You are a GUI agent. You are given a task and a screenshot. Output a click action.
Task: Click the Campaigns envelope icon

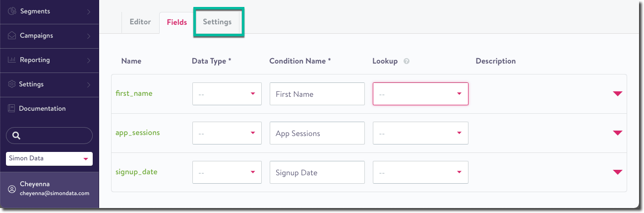pos(12,36)
